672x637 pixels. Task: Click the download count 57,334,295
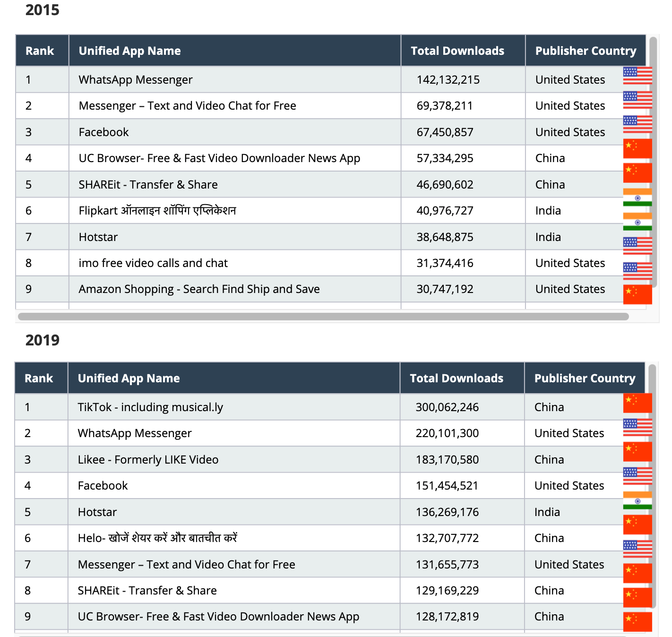pyautogui.click(x=445, y=158)
